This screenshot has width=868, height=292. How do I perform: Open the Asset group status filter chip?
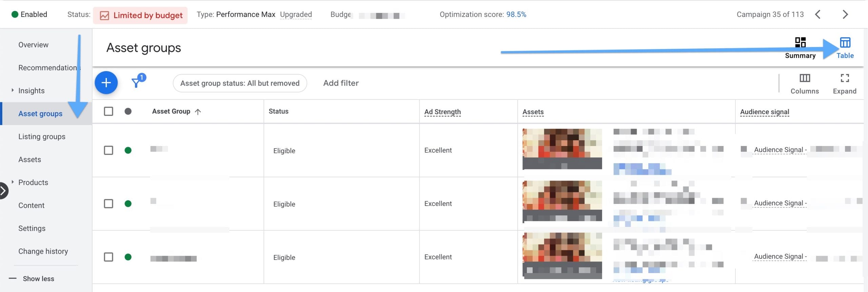[240, 83]
